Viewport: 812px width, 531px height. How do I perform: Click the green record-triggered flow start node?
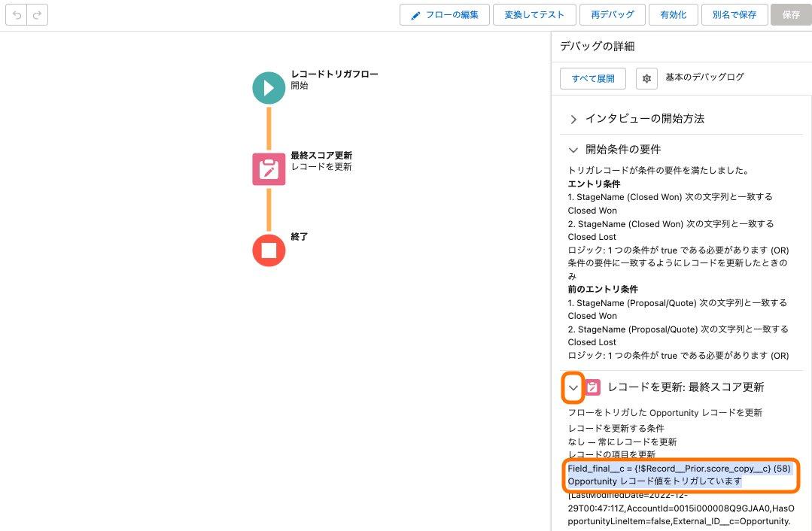268,88
